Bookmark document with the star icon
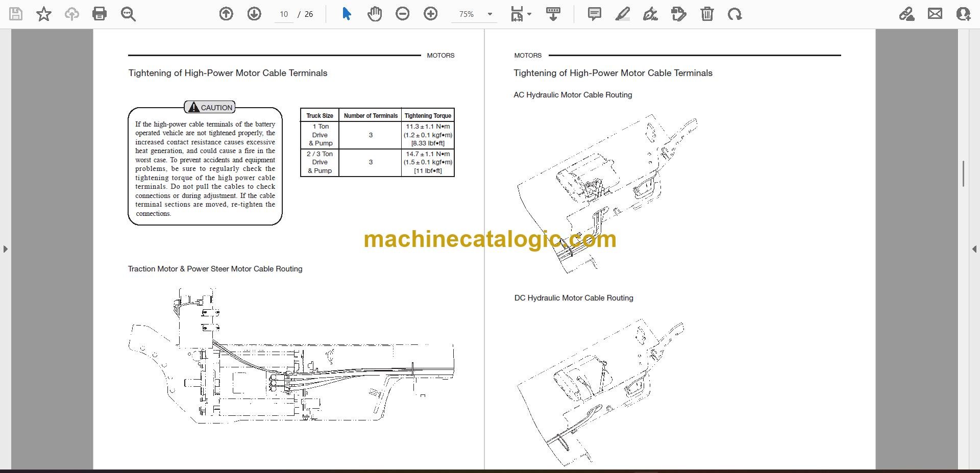 (x=44, y=14)
